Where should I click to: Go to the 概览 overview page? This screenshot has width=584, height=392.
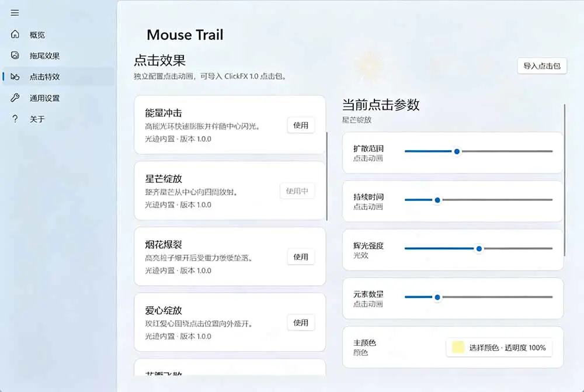pyautogui.click(x=58, y=34)
